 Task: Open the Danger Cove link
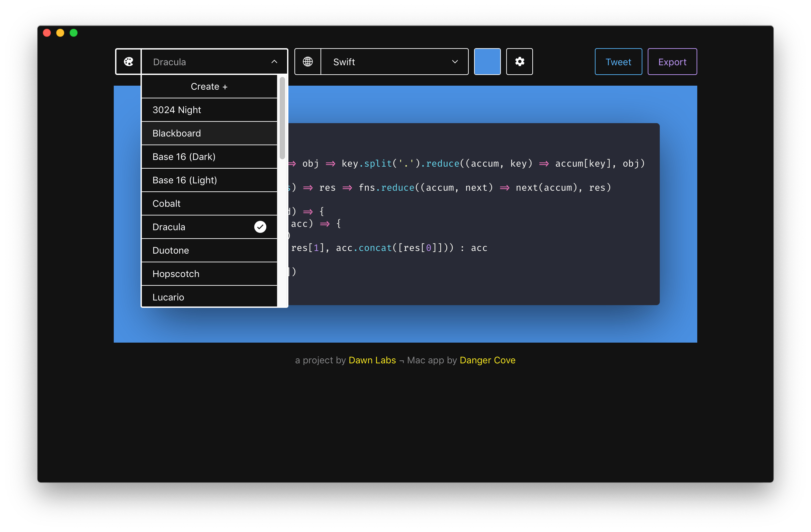click(x=487, y=360)
